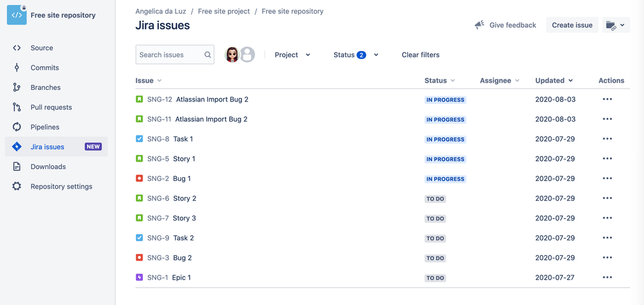Click the To Do status badge of SNG-6
This screenshot has width=644, height=305.
tap(435, 198)
